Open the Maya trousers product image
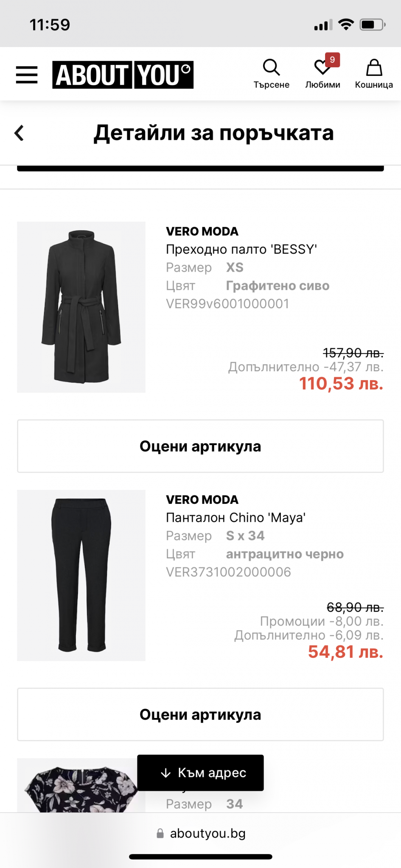401x868 pixels. coord(81,575)
